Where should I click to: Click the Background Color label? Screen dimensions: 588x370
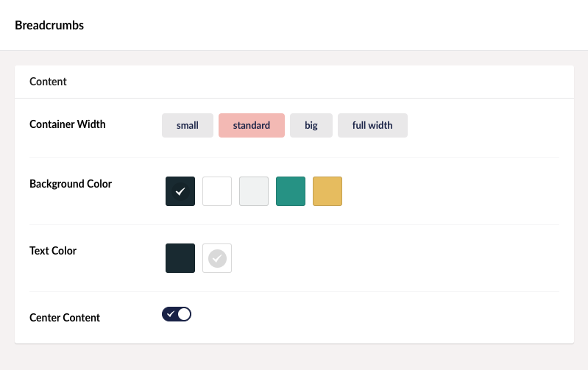pos(71,184)
